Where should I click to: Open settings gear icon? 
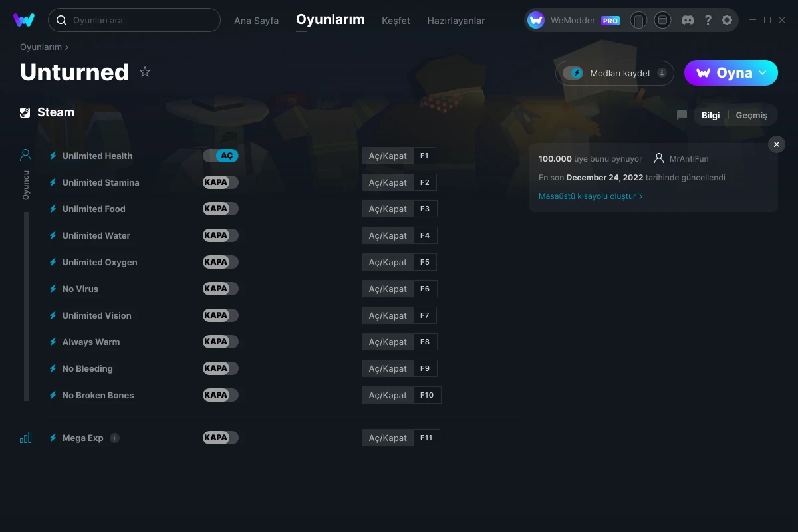click(727, 20)
